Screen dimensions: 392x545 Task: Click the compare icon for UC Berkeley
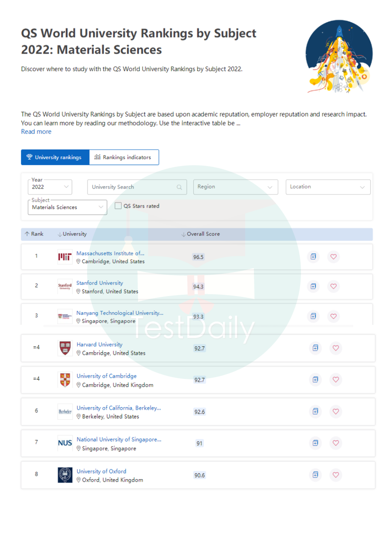tap(315, 411)
